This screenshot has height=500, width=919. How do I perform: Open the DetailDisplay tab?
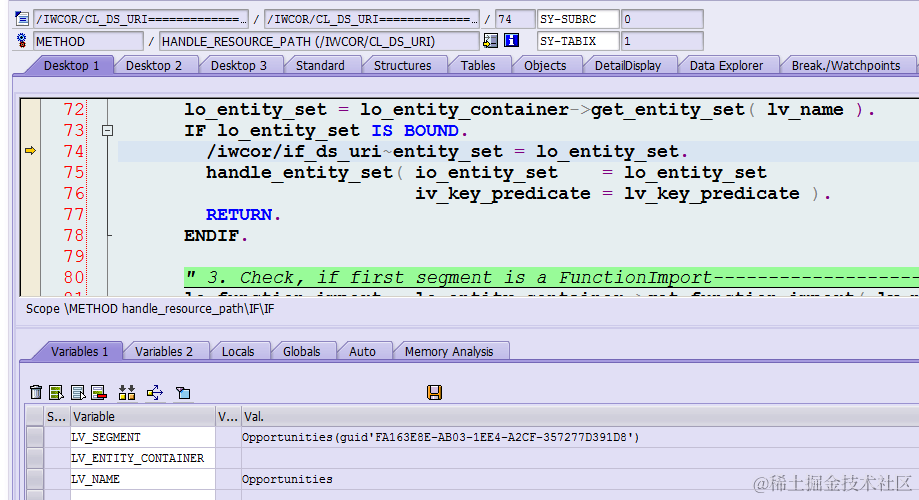[628, 66]
